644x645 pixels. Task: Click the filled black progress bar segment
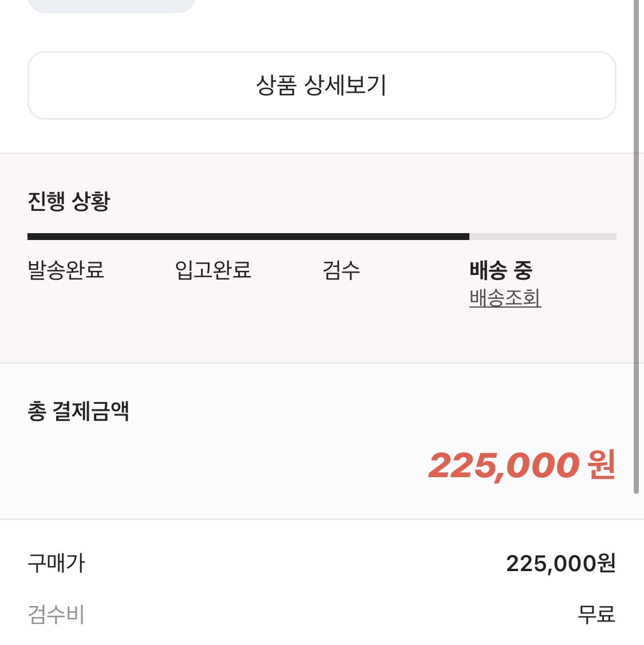coord(248,237)
